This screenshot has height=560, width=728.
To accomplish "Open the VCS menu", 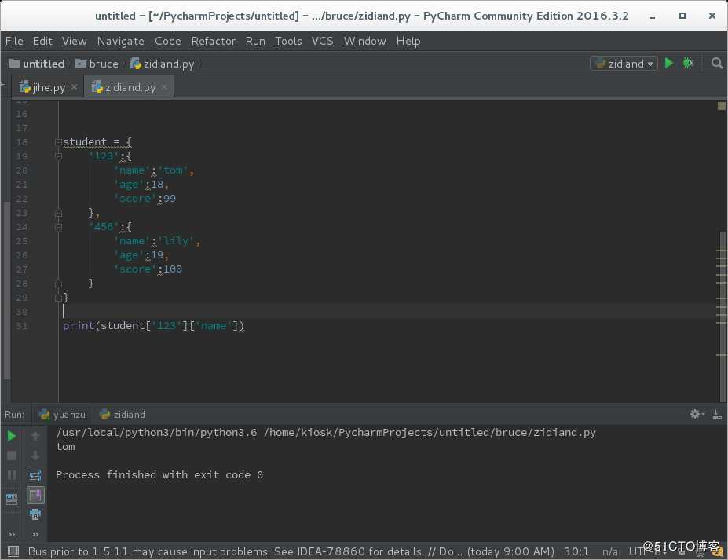I will pyautogui.click(x=323, y=42).
